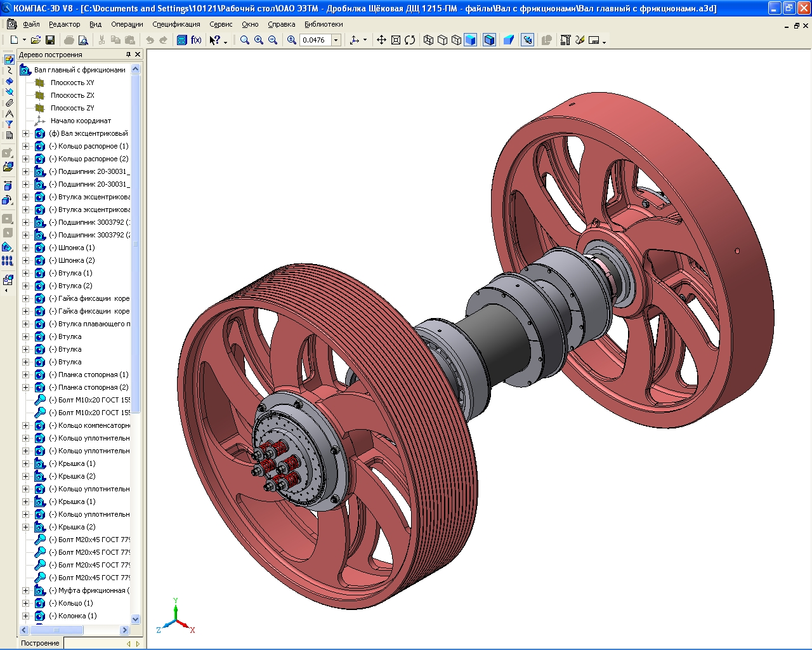812x650 pixels.
Task: Zoom out with the minus magnifier
Action: click(x=273, y=40)
